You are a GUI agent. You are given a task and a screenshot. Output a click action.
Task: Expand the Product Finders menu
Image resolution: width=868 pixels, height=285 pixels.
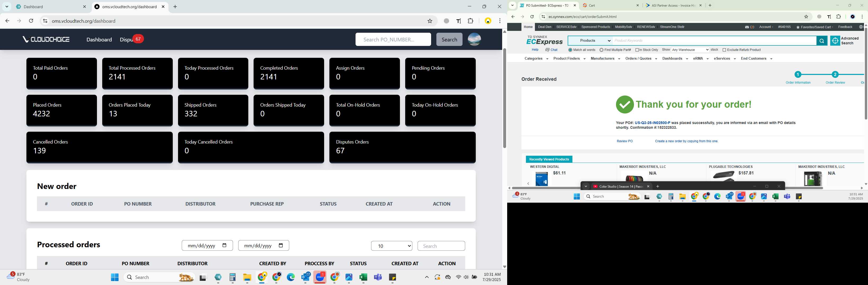569,59
